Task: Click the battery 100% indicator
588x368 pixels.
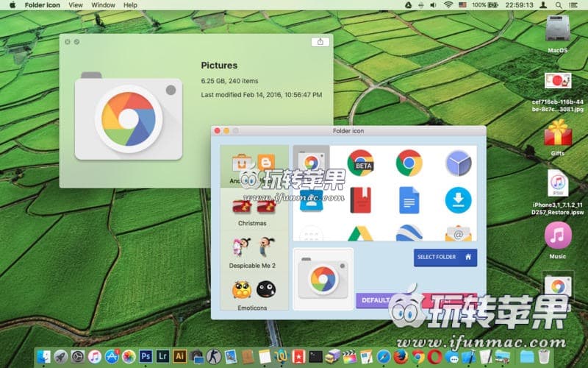Action: (485, 5)
